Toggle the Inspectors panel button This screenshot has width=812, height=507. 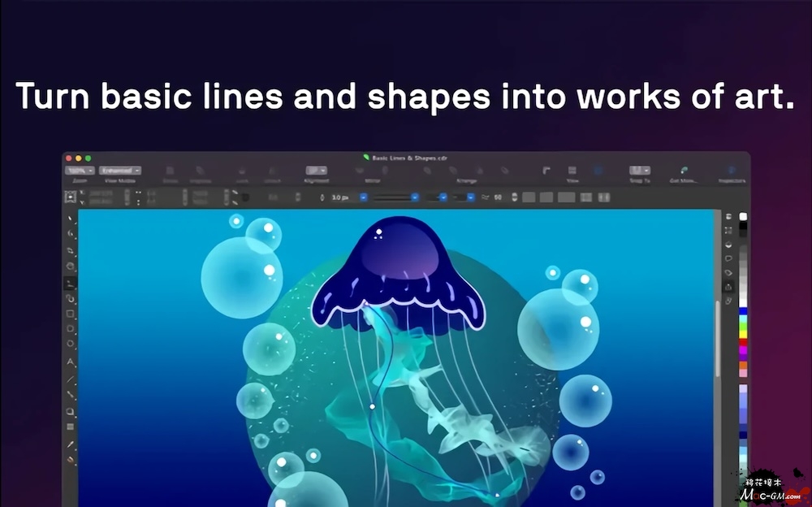[731, 171]
